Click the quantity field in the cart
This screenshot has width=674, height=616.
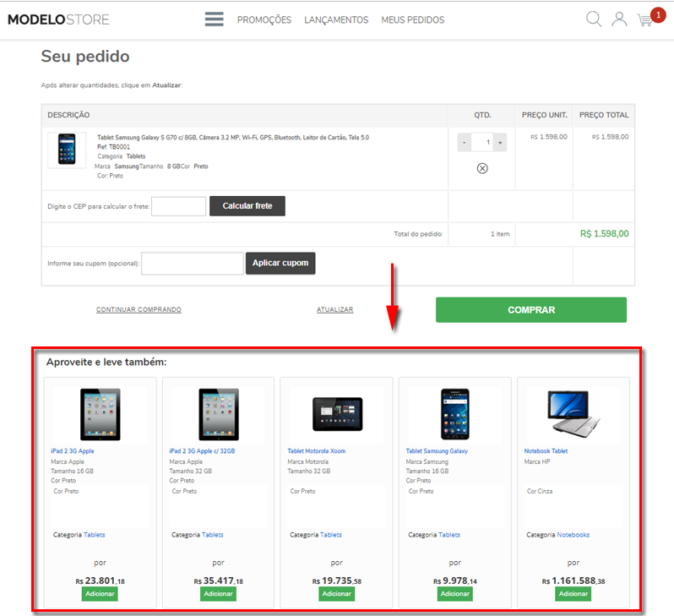coord(482,143)
